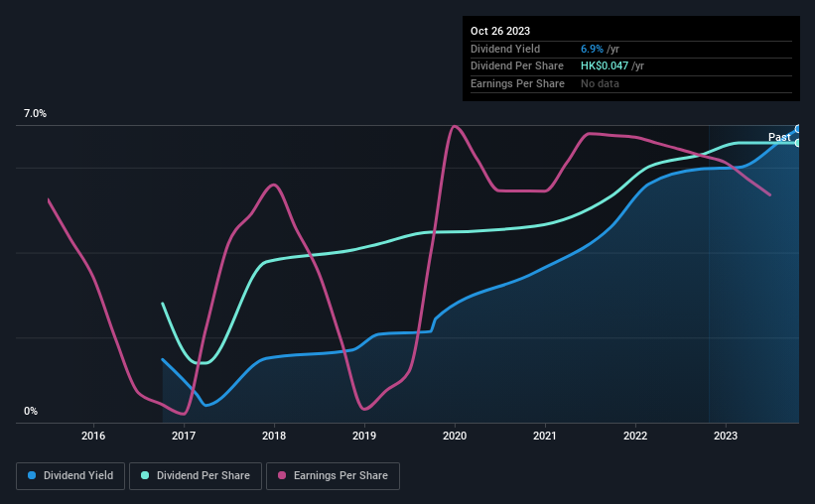Click the Oct 26 2023 tooltip date header

coord(500,31)
